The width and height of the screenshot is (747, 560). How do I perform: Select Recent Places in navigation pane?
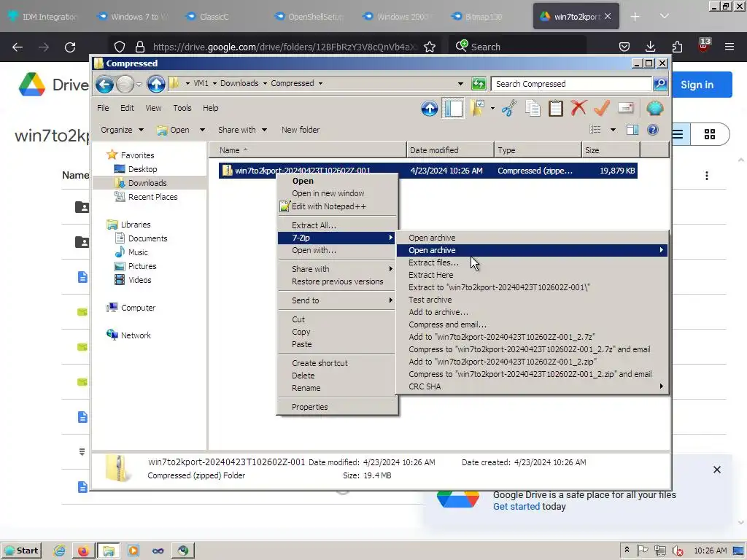[x=152, y=197]
